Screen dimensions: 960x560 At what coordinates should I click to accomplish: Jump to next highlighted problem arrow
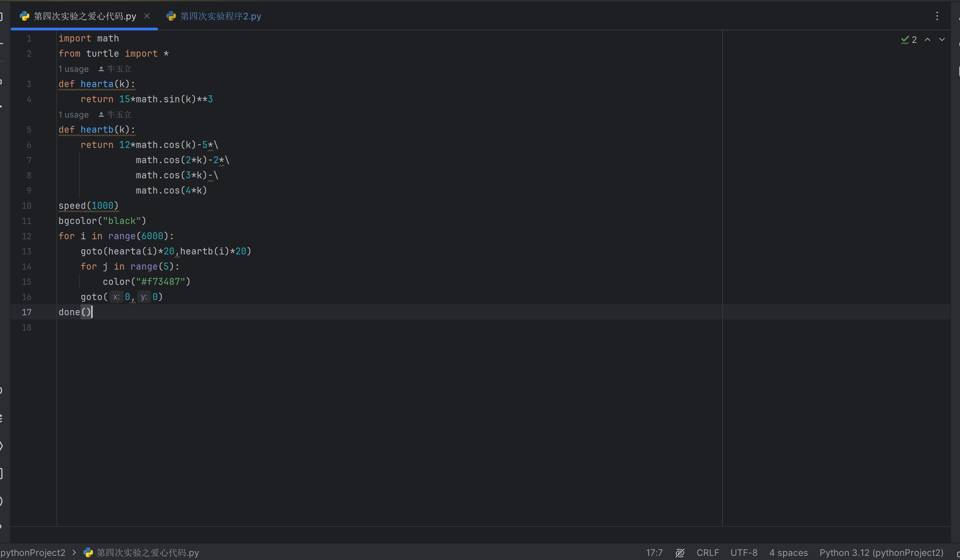942,40
